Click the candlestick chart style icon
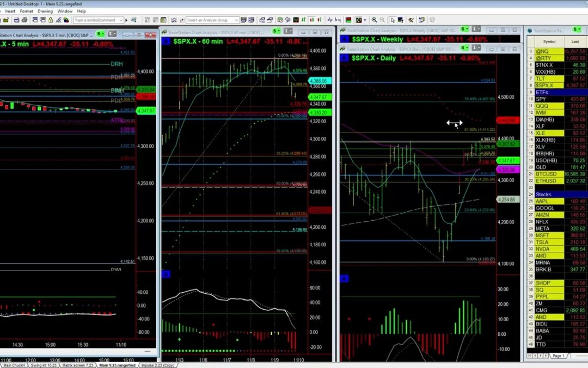588x368 pixels. pos(312,20)
